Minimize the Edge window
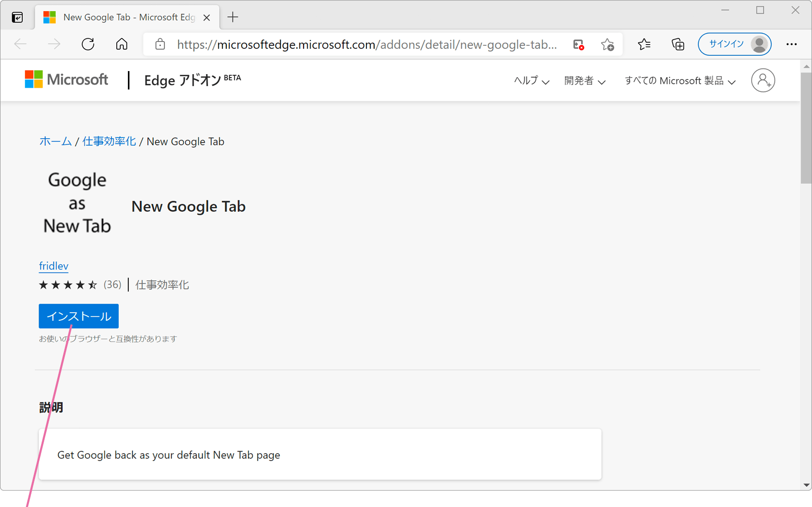 coord(725,10)
